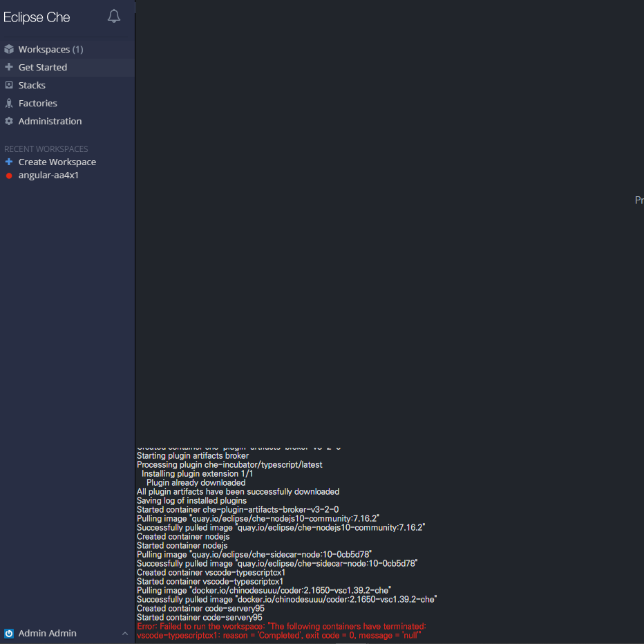Screen dimensions: 644x644
Task: Click the Eclipse Che logo
Action: pos(37,17)
